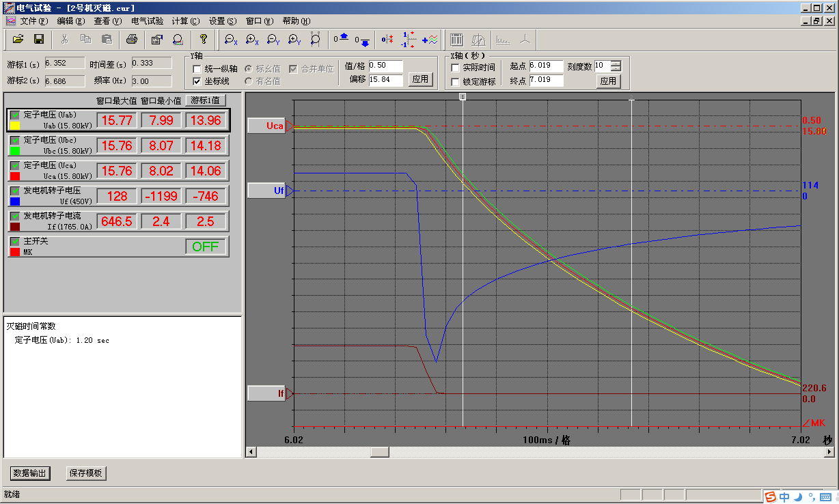
Task: Check the 锁定游标 lock cursor option
Action: point(456,82)
